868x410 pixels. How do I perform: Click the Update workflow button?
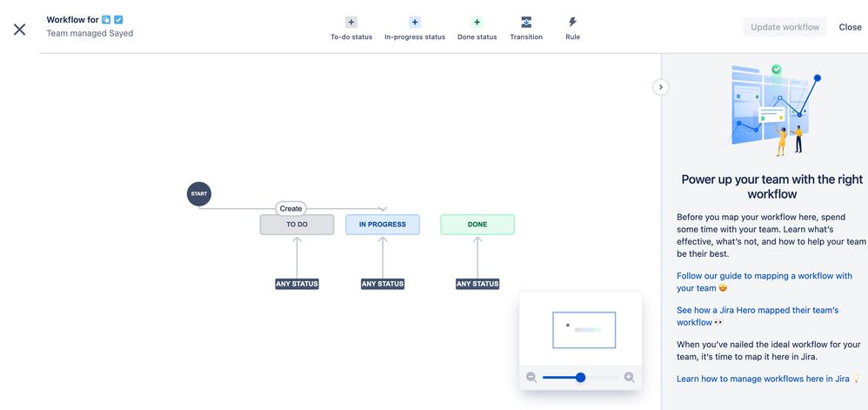[785, 27]
